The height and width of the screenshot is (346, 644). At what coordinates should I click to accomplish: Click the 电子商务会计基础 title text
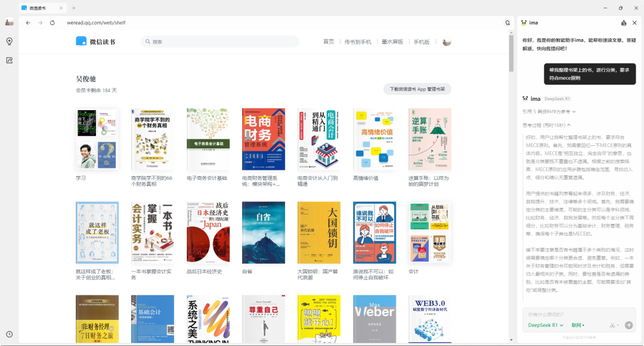coord(206,178)
